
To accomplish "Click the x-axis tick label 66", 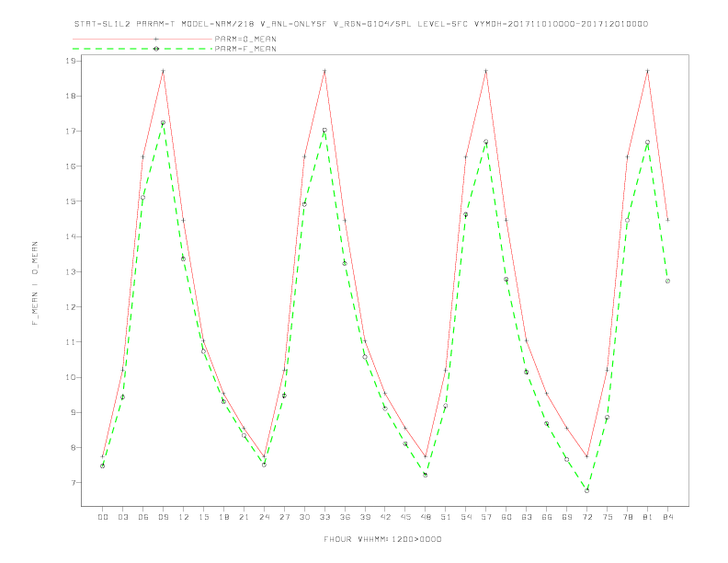I will click(x=547, y=517).
